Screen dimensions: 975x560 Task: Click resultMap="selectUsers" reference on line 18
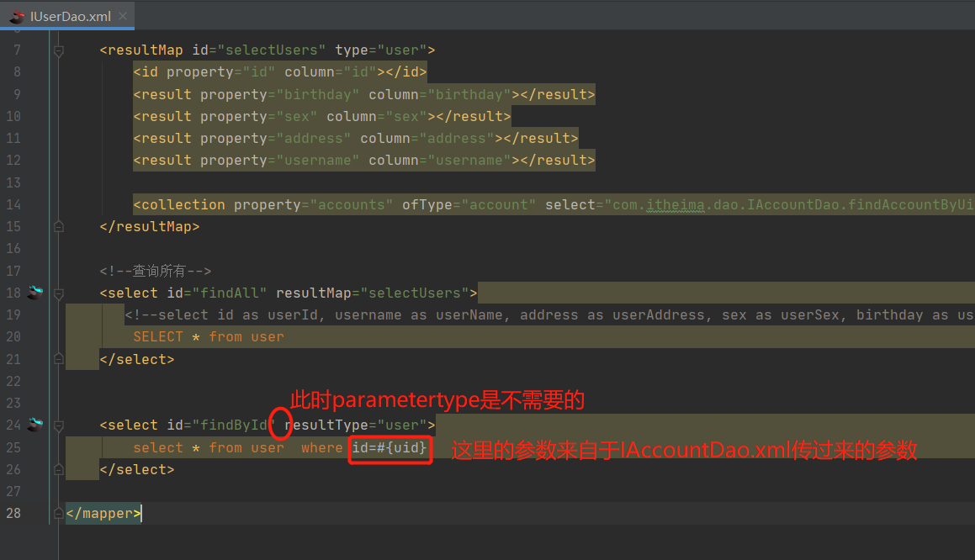[373, 293]
